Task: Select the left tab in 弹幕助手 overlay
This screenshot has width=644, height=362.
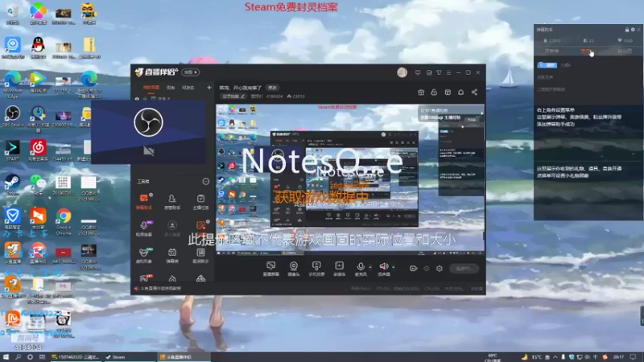Action: pyautogui.click(x=552, y=51)
